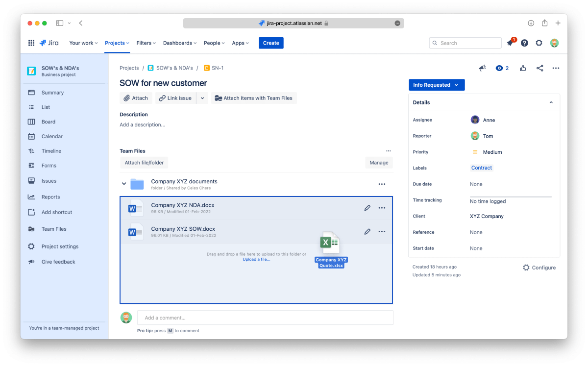Click the Word icon of Company XYZ NDA.docx
The width and height of the screenshot is (588, 366).
coord(135,208)
